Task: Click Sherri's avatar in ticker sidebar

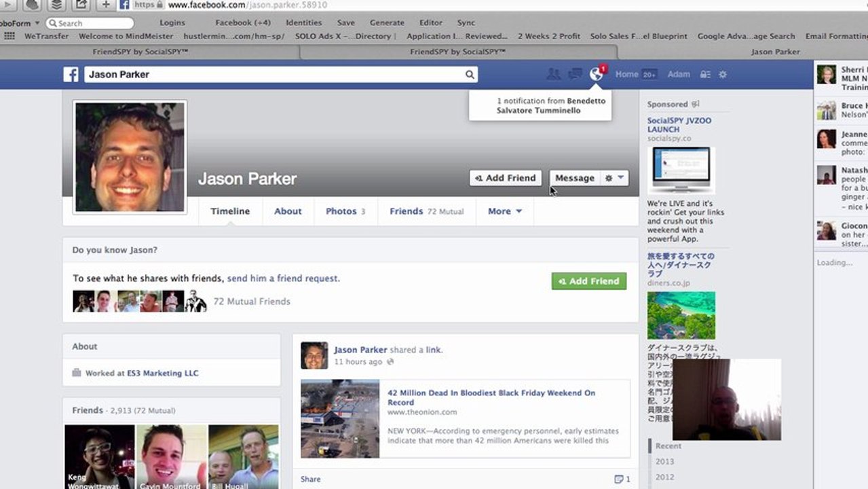Action: [x=827, y=75]
